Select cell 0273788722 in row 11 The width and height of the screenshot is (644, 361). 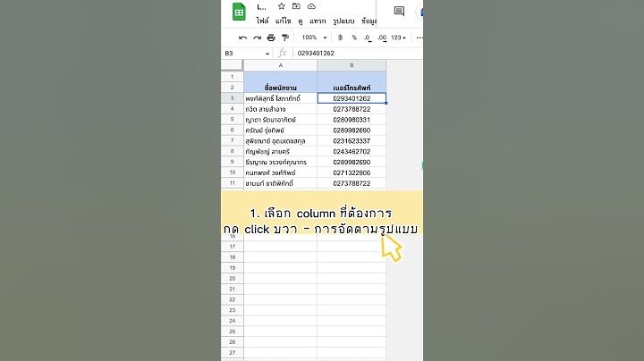352,183
